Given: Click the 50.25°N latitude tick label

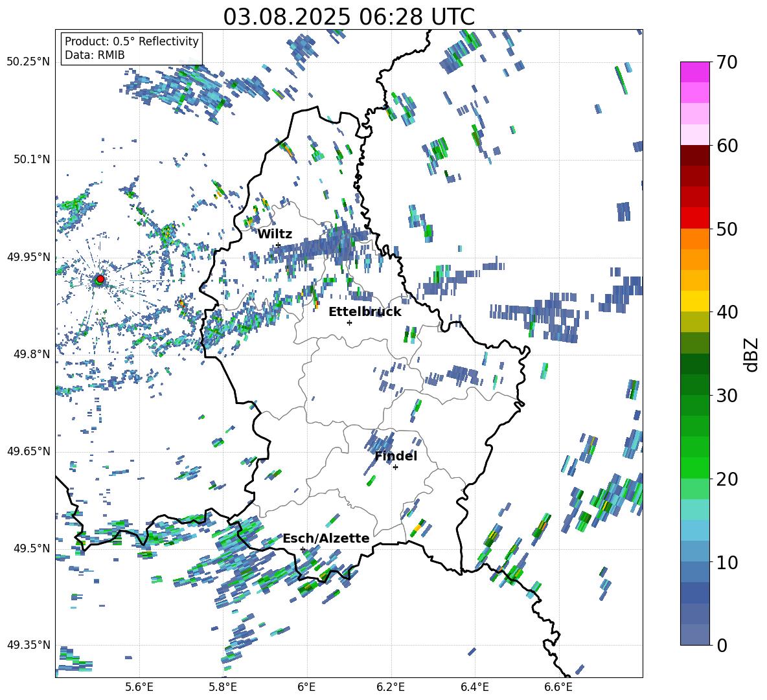Looking at the screenshot, I should coord(29,62).
